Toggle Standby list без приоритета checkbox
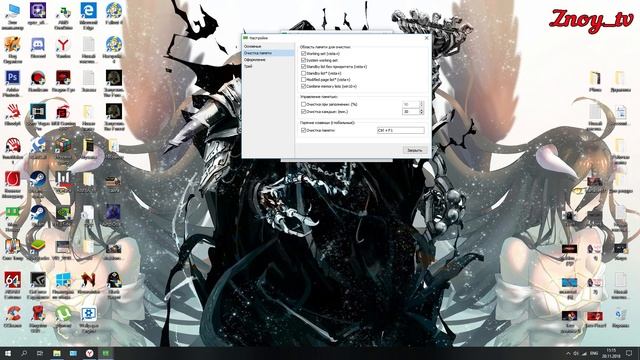 [x=303, y=67]
